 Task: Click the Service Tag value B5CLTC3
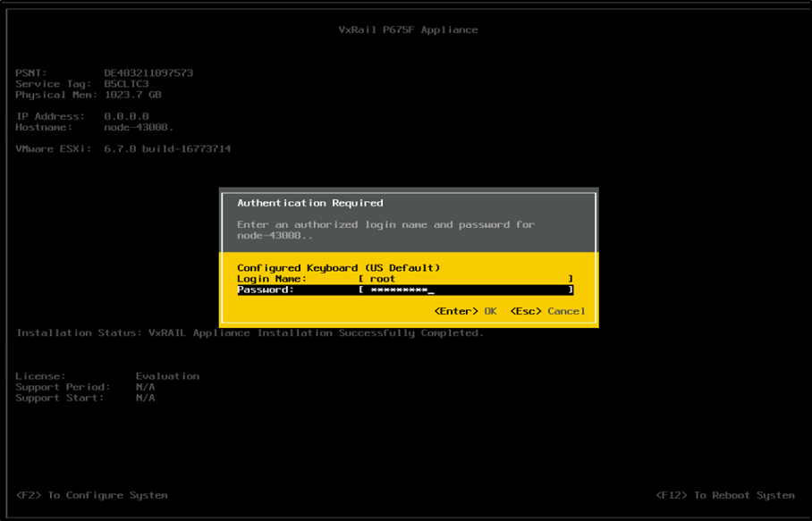[x=126, y=84]
